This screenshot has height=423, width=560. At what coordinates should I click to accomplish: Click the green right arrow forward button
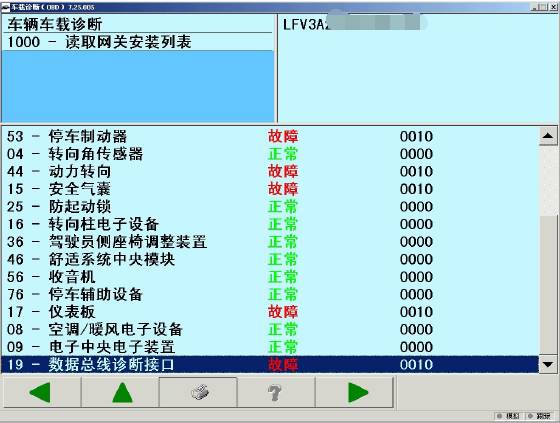coord(355,392)
